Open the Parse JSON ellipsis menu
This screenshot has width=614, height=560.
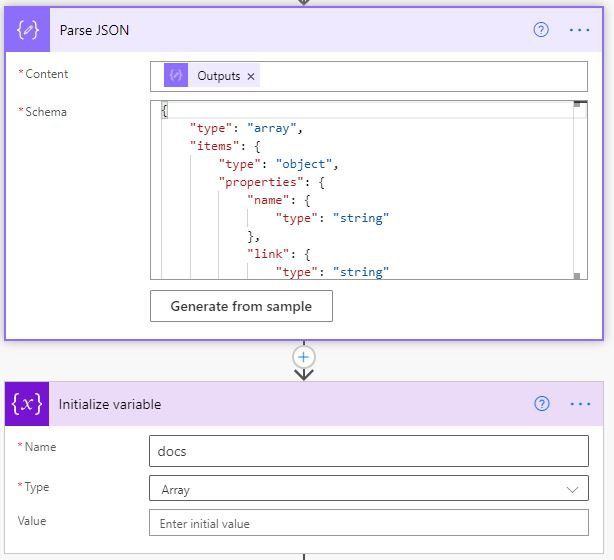tap(579, 30)
